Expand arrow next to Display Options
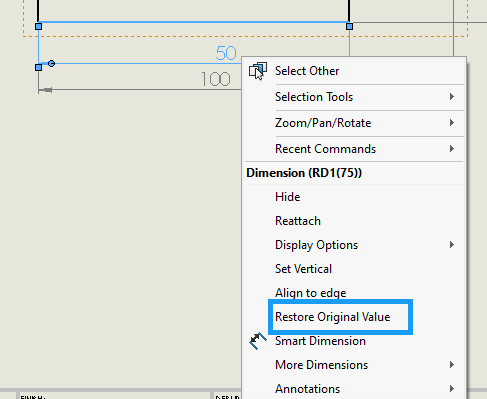 point(452,245)
